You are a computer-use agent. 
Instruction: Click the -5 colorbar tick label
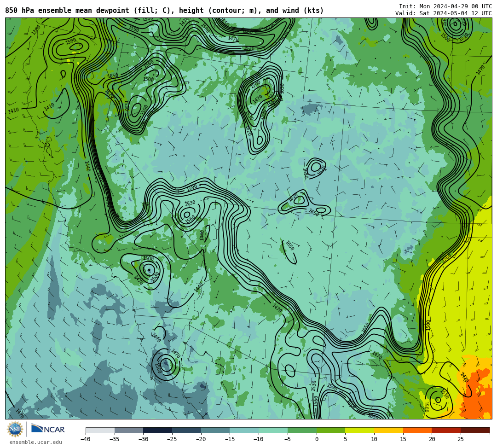288,439
